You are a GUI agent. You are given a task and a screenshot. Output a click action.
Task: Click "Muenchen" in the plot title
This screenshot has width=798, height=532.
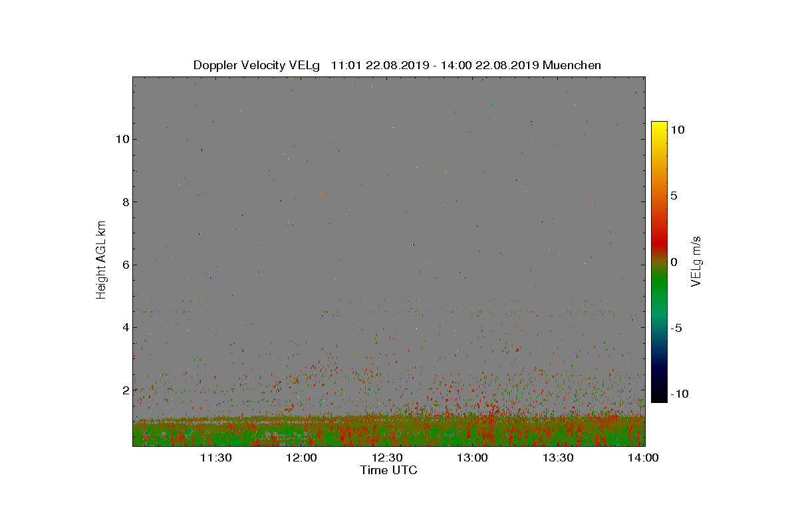click(572, 65)
